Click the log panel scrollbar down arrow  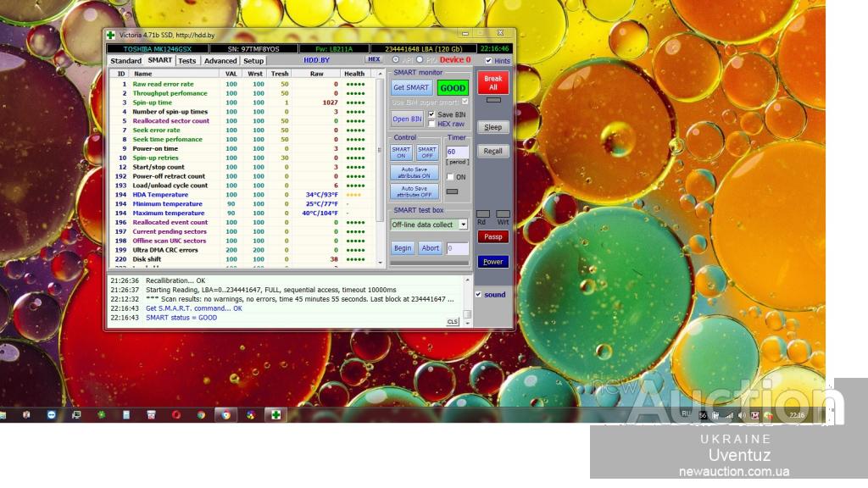click(467, 323)
